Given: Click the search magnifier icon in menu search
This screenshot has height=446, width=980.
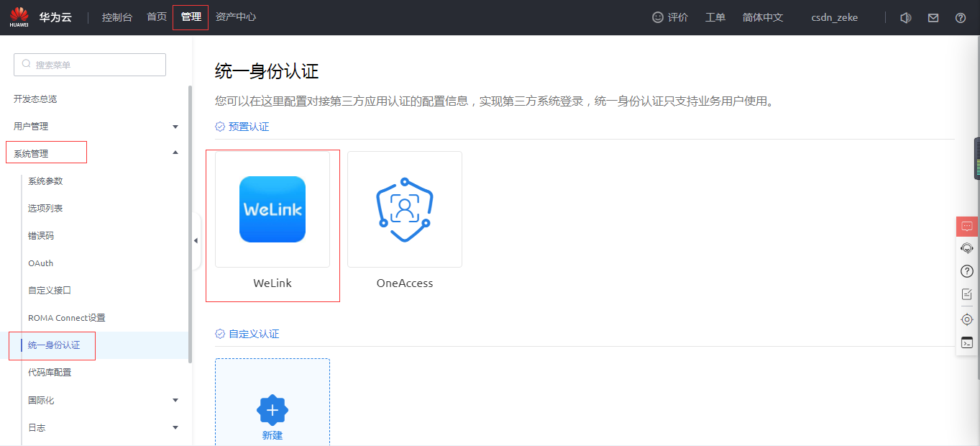Looking at the screenshot, I should click(27, 64).
